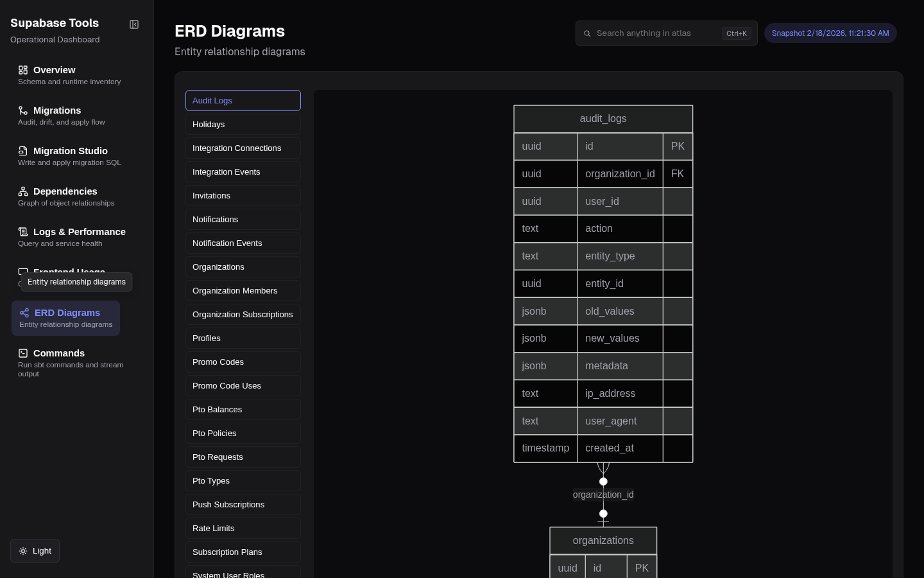Click the Logs & Performance icon
This screenshot has height=578, width=924.
click(x=23, y=231)
